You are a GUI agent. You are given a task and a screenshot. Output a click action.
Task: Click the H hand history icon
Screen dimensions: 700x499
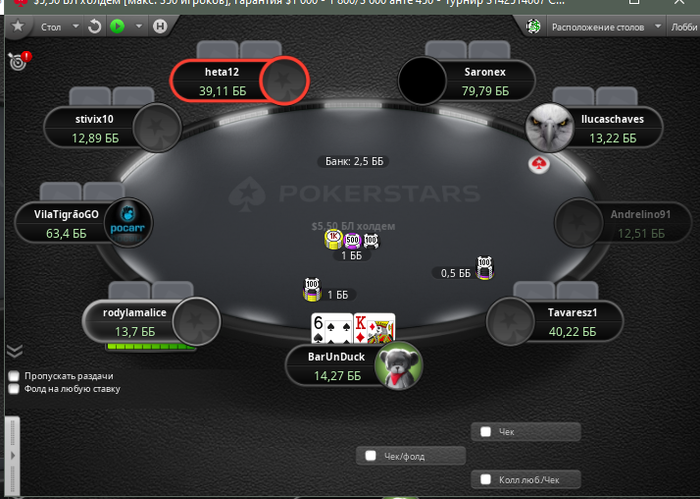click(x=160, y=26)
